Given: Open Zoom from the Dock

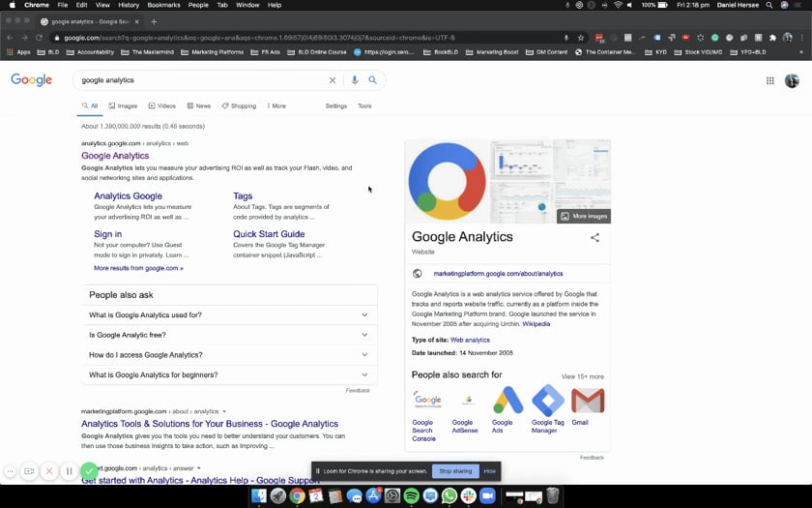Looking at the screenshot, I should 487,496.
